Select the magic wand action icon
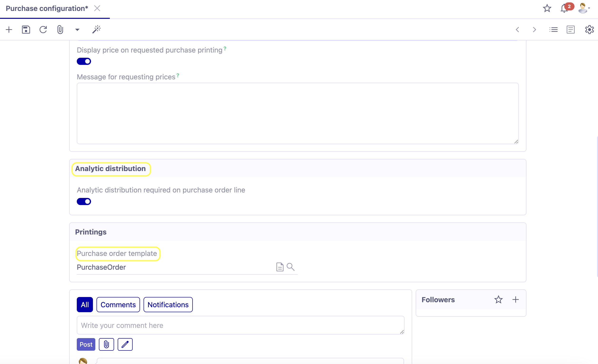Screen dimensions: 598x364 (x=96, y=29)
